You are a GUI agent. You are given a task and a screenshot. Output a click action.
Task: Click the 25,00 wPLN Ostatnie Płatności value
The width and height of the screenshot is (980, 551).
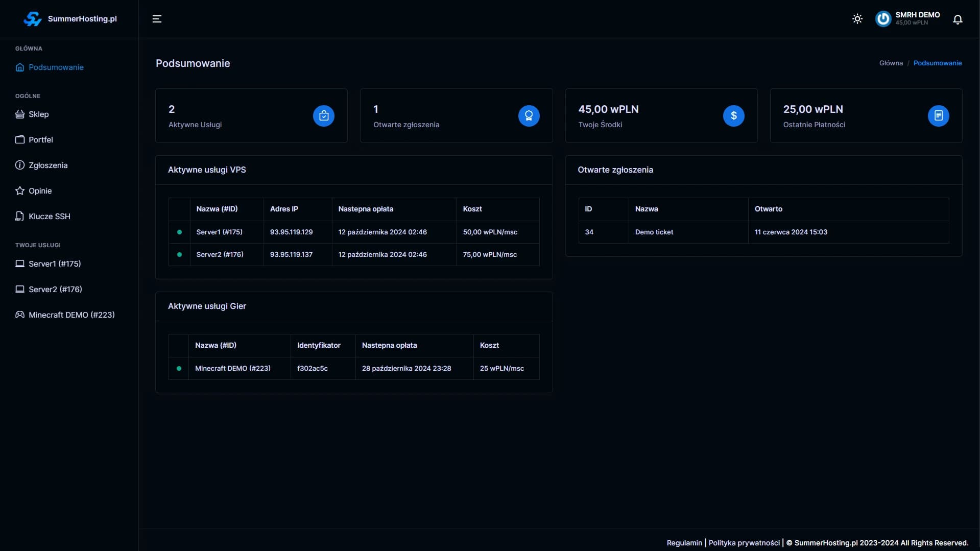[813, 109]
